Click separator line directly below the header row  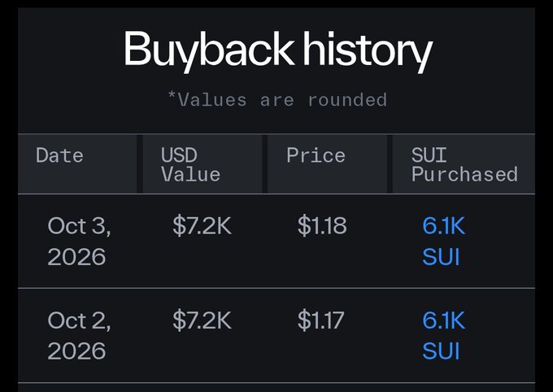(x=276, y=194)
